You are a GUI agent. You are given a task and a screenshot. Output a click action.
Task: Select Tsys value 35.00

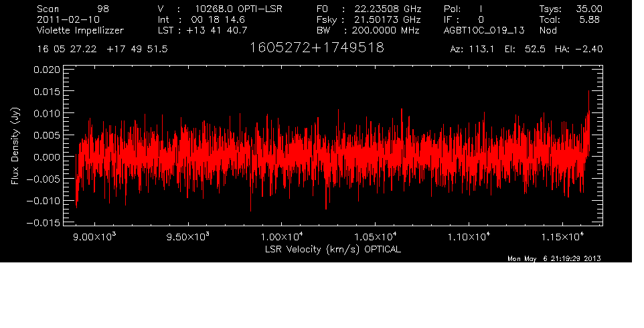coord(588,9)
